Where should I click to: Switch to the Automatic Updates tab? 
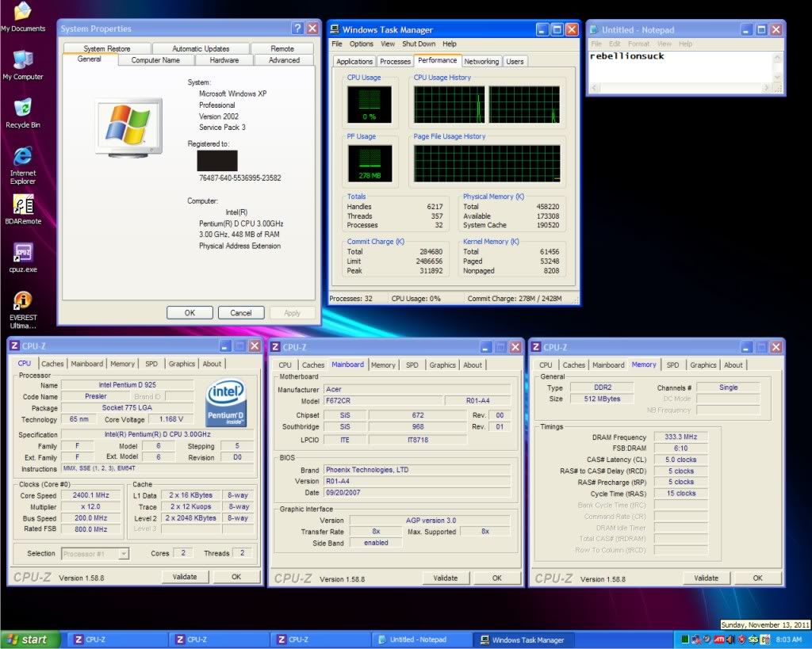[201, 48]
